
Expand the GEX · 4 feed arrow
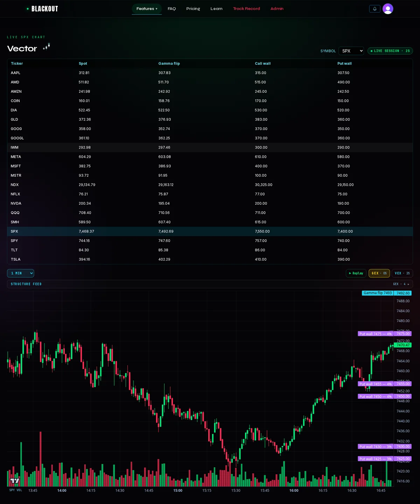(408, 284)
